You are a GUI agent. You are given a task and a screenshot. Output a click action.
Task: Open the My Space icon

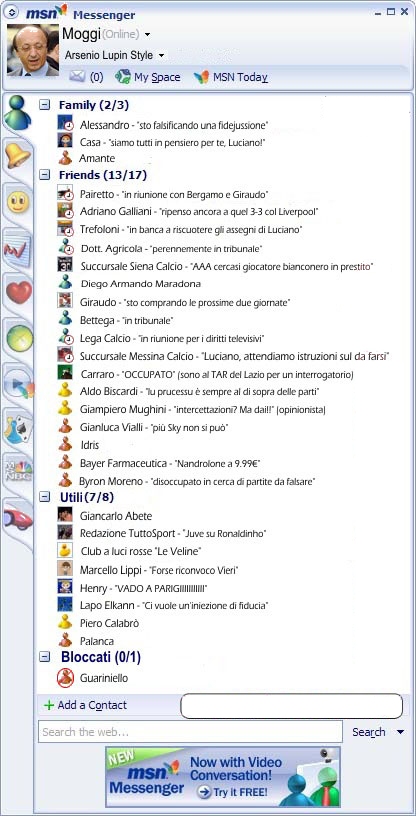(122, 77)
